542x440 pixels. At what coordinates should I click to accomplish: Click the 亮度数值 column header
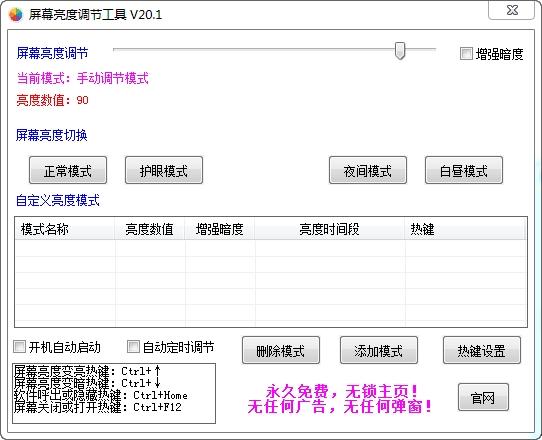pyautogui.click(x=150, y=229)
